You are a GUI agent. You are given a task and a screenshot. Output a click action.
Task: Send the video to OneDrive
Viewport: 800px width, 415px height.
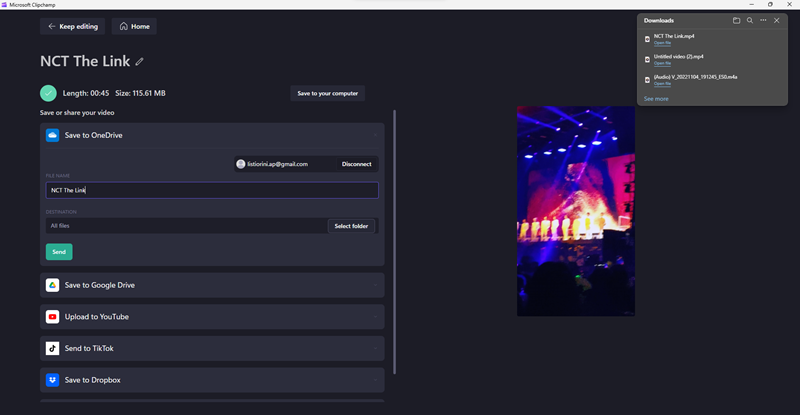[59, 252]
